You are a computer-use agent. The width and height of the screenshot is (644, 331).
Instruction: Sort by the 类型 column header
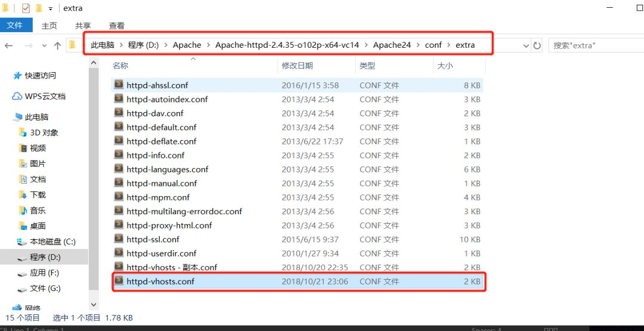367,66
